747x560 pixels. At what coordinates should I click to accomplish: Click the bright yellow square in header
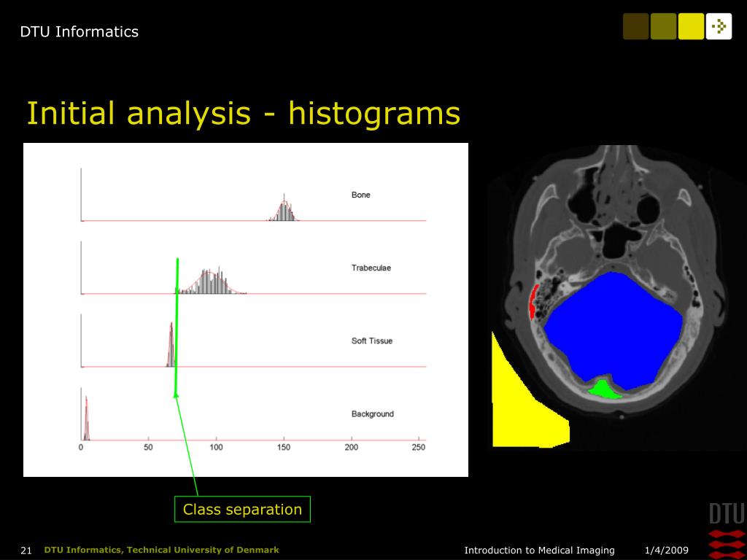(x=691, y=26)
